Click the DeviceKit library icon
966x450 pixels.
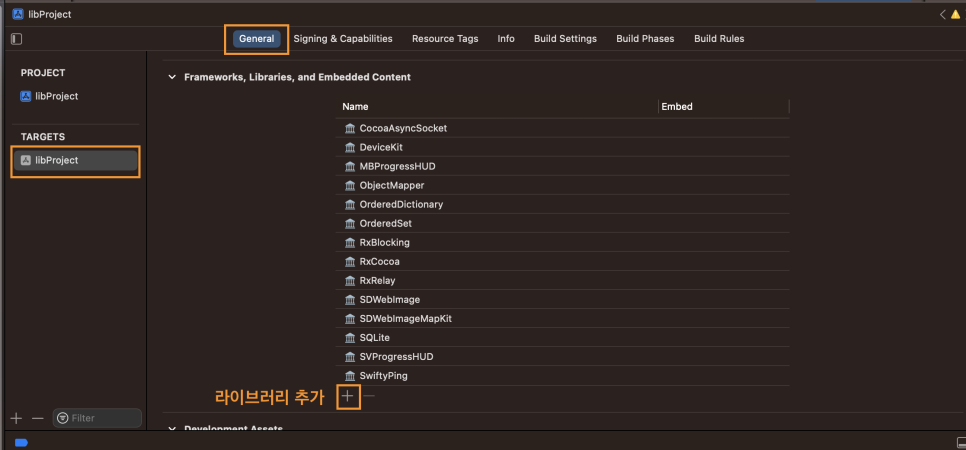[x=350, y=147]
